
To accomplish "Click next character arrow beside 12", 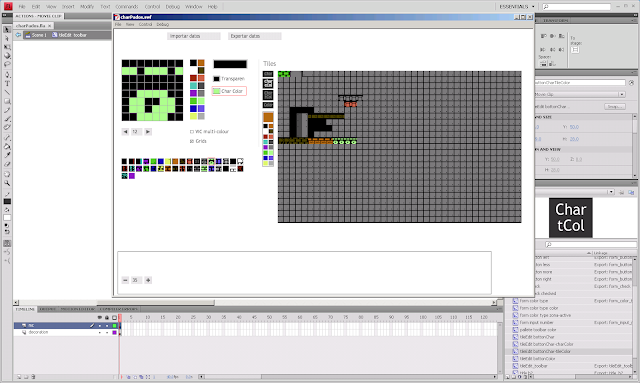I will click(148, 132).
